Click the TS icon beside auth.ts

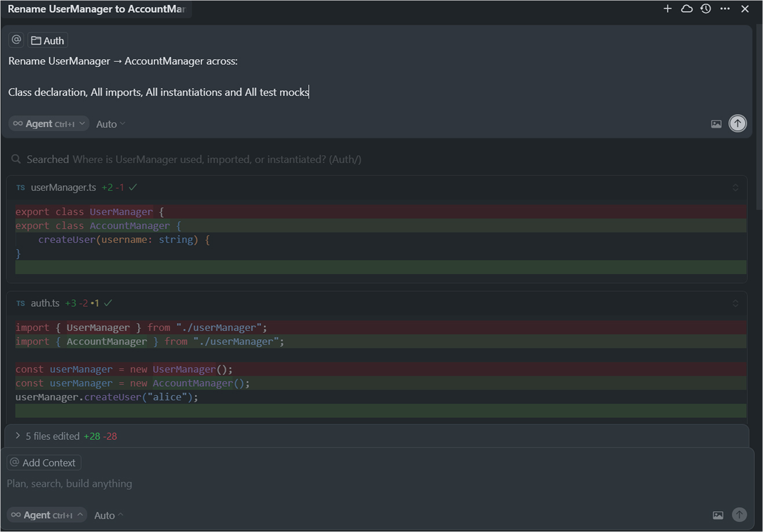(21, 303)
